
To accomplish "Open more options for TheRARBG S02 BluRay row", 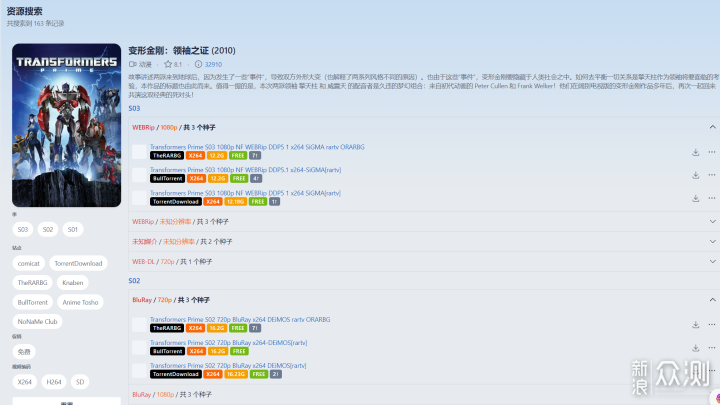I will click(x=712, y=325).
